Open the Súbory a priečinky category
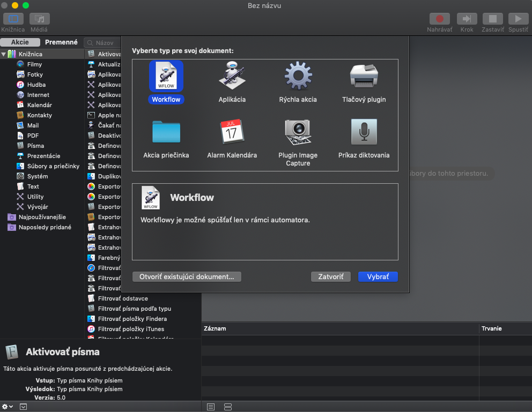532x412 pixels. tap(53, 166)
